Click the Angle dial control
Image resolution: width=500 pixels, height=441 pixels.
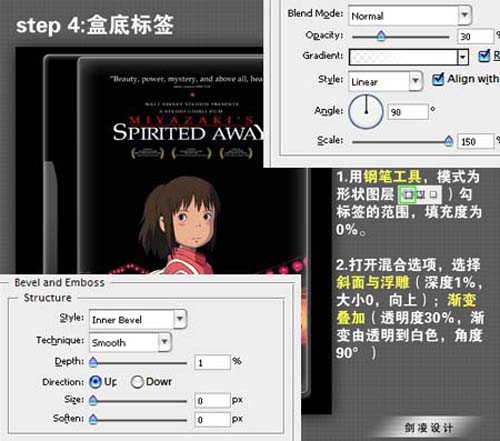coord(366,112)
